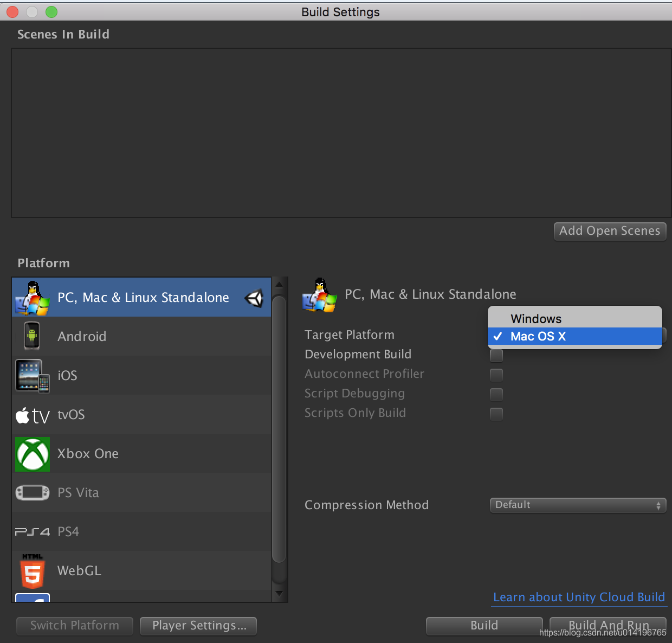Click the Unity logo on the selected platform row
672x643 pixels.
(x=254, y=298)
